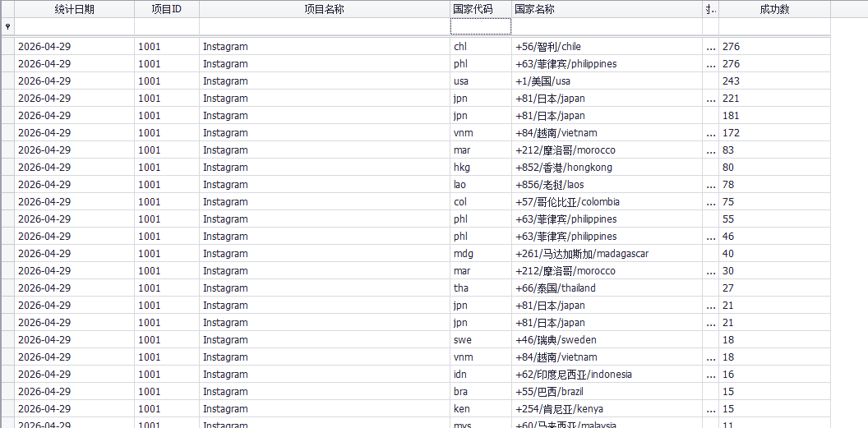Click the '+46/瑞典/sweden' cell
This screenshot has height=428, width=868.
pyautogui.click(x=607, y=339)
